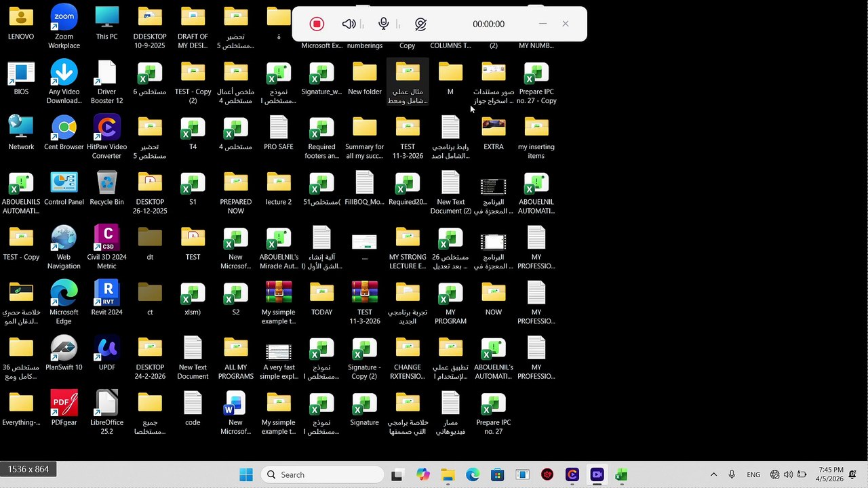This screenshot has height=488, width=868.
Task: Select the This PC icon
Action: click(106, 23)
